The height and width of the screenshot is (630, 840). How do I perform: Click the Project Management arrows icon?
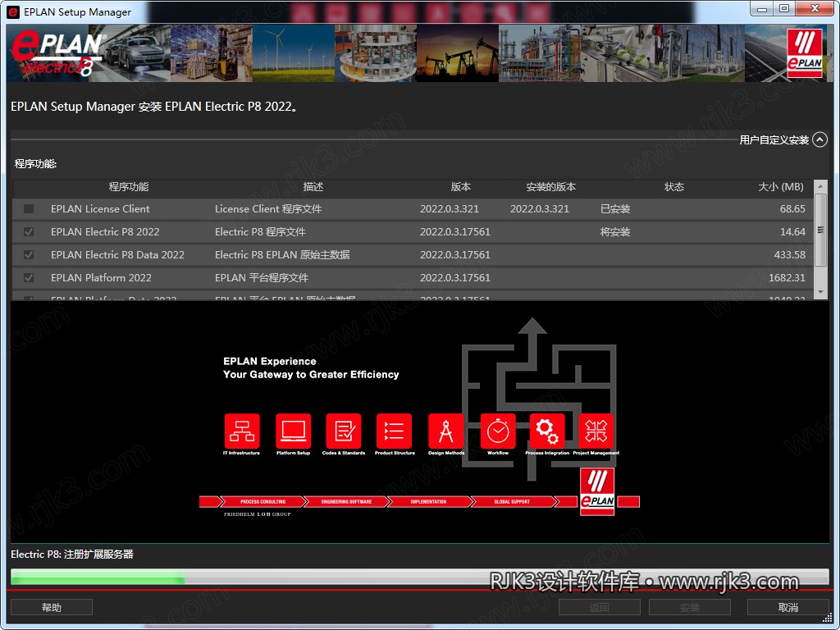[596, 431]
